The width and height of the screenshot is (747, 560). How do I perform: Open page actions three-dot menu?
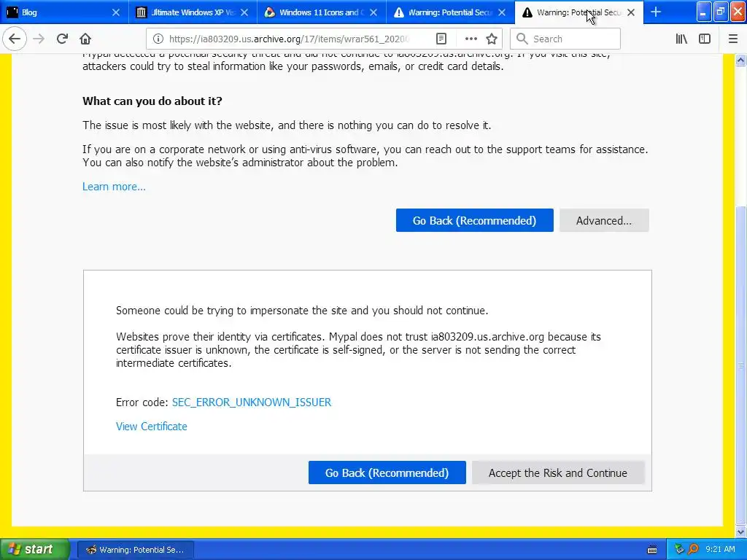(471, 39)
